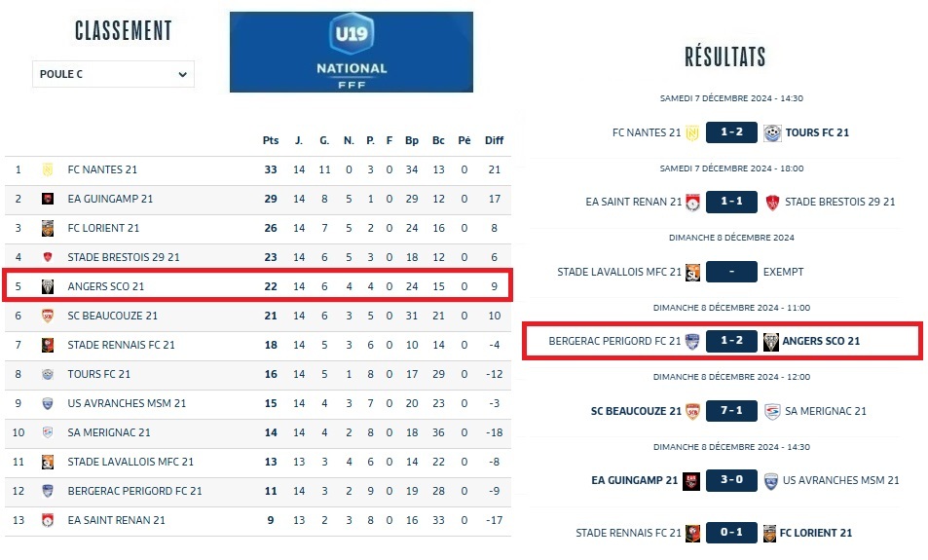Click the Angers SCO logo in results
The image size is (928, 560).
[x=771, y=341]
